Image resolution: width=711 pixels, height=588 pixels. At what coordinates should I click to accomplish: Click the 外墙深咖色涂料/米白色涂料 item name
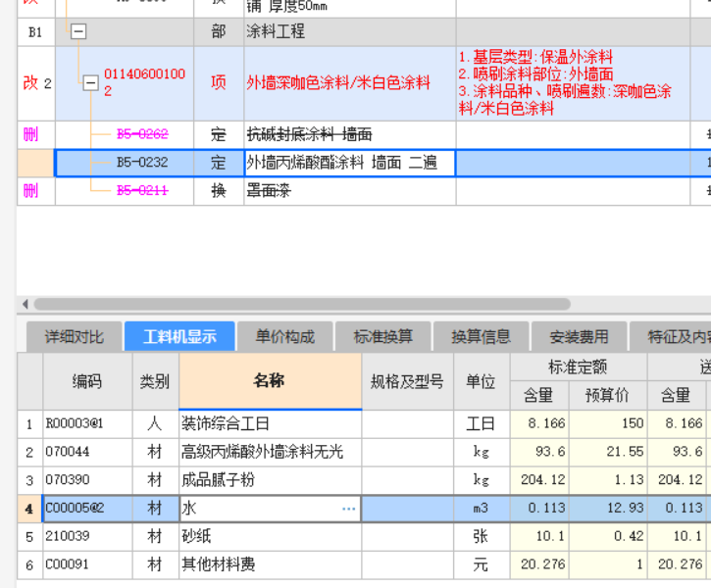(337, 83)
